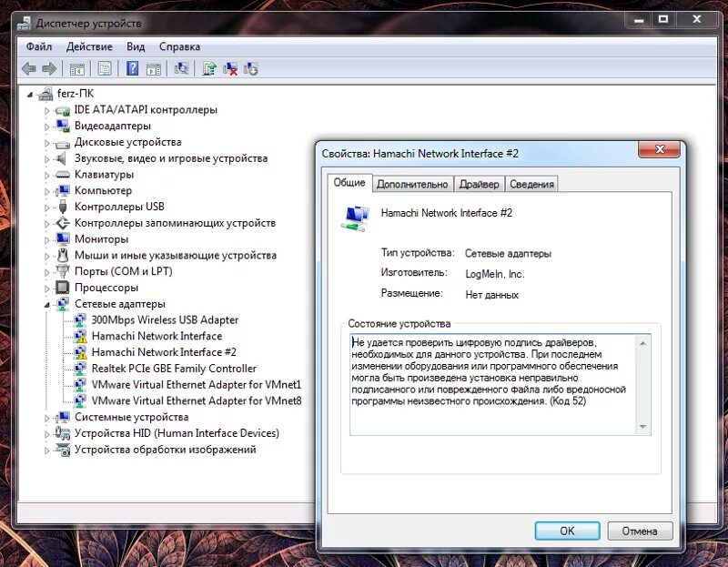Screen dimensions: 728x567
Task: Expand the Клавиатуры node
Action: pyautogui.click(x=47, y=176)
